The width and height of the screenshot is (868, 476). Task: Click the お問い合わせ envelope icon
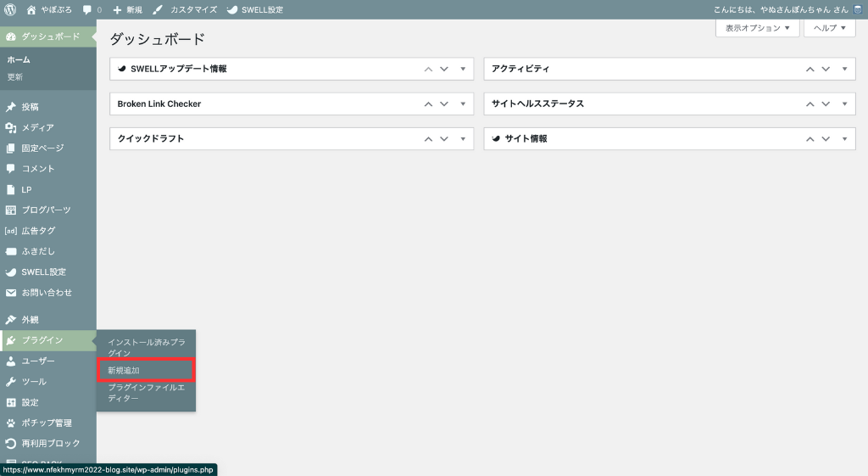point(10,293)
